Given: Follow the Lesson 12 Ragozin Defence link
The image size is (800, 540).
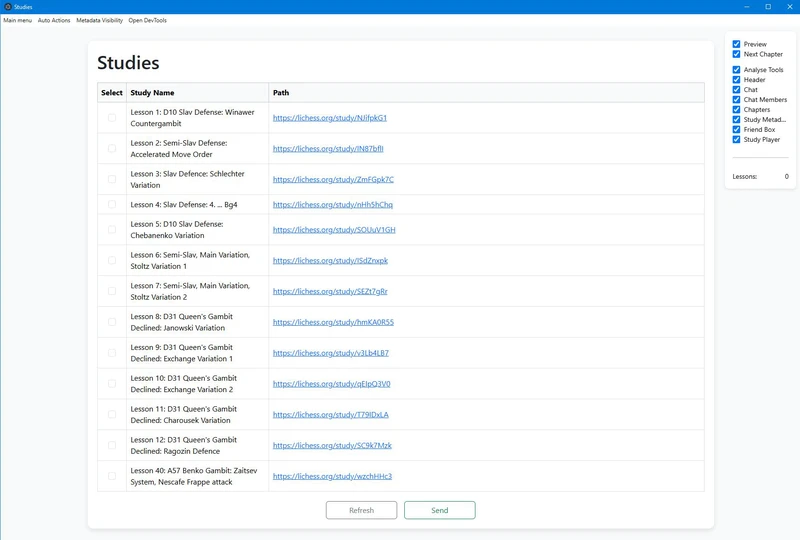Looking at the screenshot, I should click(332, 445).
